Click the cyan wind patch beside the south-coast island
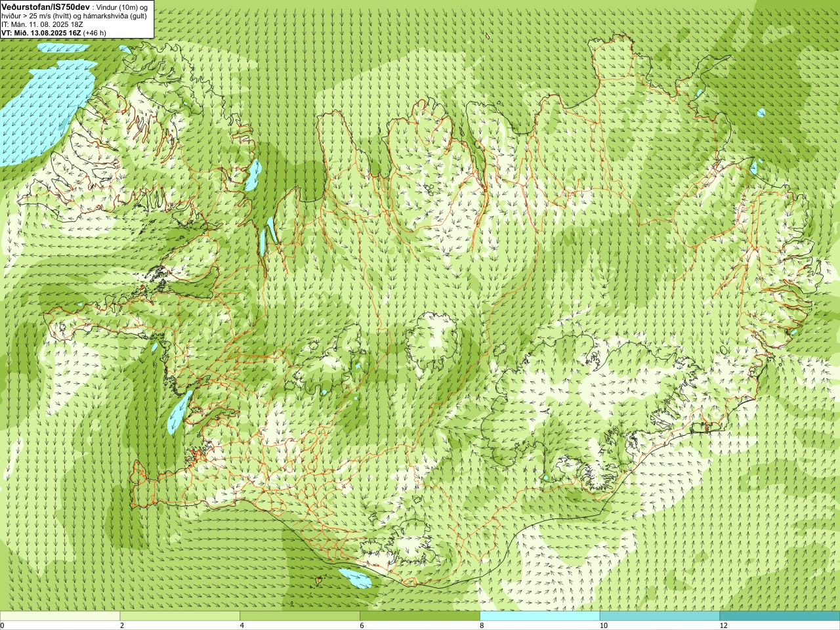 [x=354, y=578]
